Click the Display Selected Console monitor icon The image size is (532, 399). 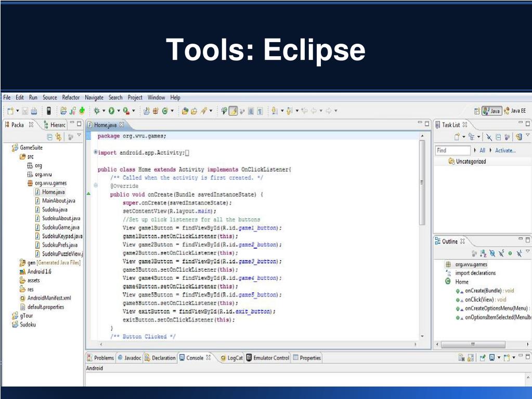tap(492, 357)
